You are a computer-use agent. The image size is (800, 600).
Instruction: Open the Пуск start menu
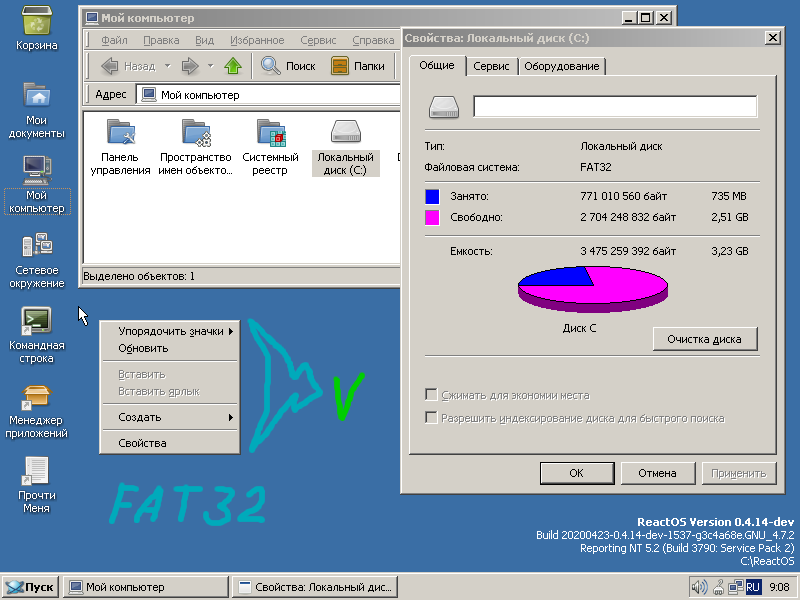click(30, 587)
